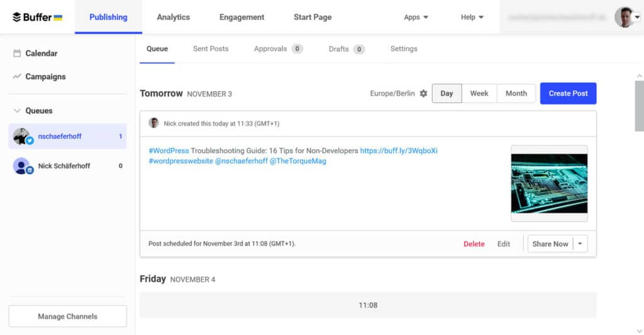
Task: Click the #wordpresswebsite hashtag
Action: pyautogui.click(x=180, y=161)
